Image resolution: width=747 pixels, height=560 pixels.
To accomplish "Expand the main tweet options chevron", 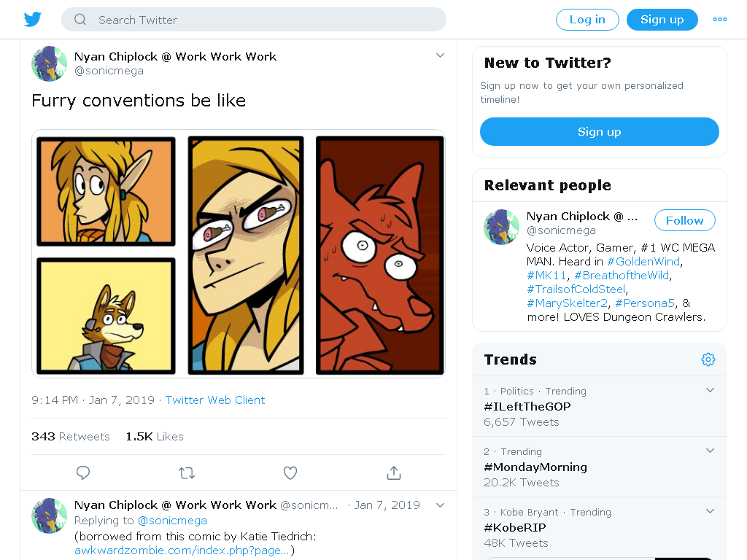I will 440,55.
